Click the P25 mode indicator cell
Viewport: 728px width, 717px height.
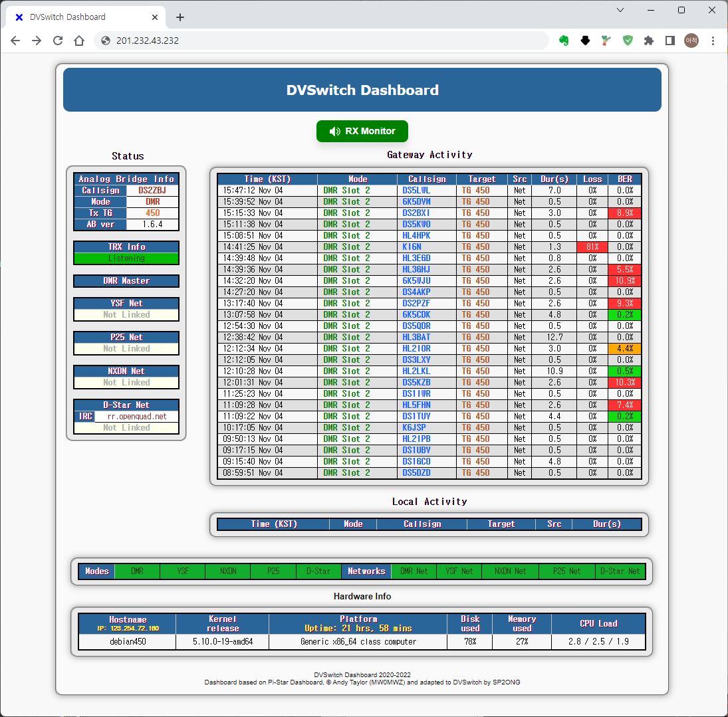(273, 571)
